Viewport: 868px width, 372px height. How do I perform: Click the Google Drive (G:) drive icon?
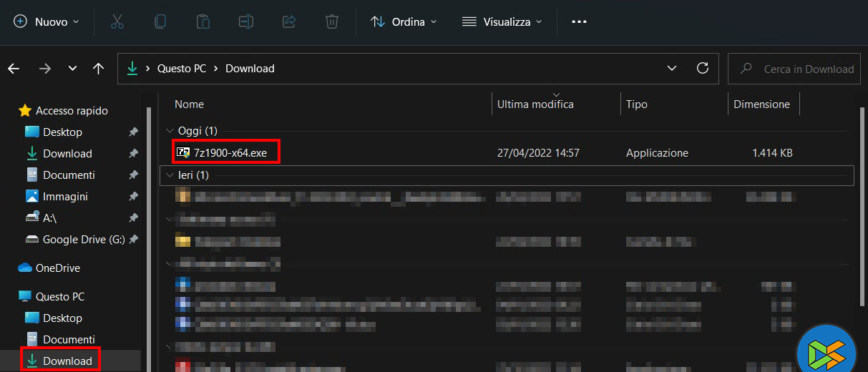(31, 240)
